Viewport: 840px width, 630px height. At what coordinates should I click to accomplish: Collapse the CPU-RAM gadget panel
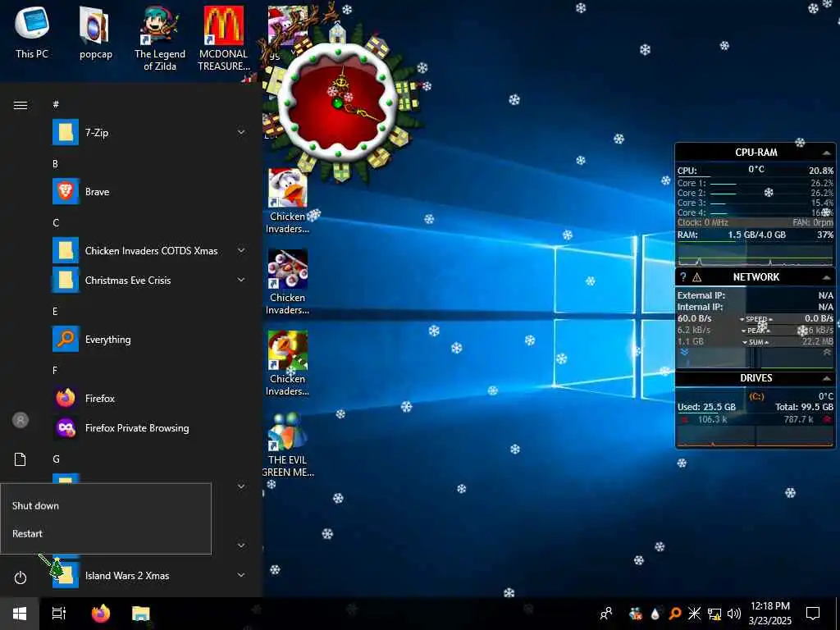(x=827, y=153)
